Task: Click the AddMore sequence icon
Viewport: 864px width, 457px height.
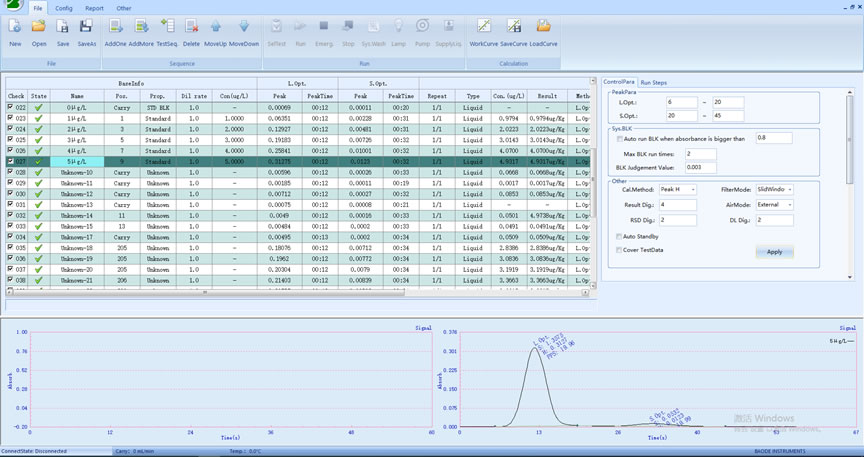Action: (142, 26)
